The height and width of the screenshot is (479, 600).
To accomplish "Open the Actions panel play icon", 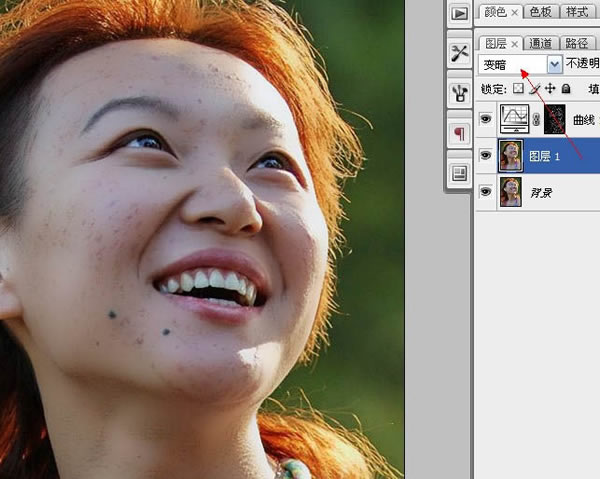I will 459,13.
